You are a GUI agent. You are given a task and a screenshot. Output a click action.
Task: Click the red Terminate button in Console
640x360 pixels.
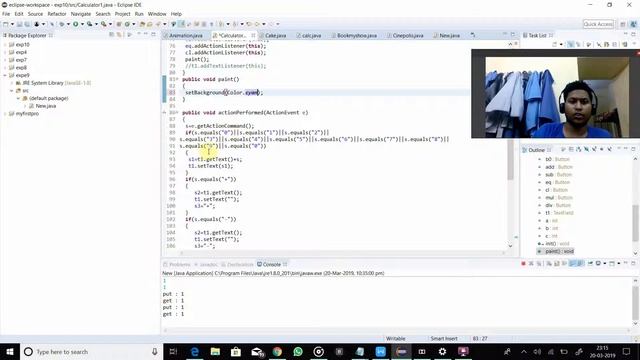coord(523,264)
